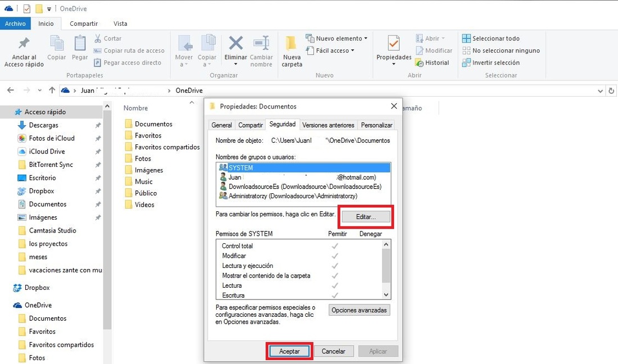Click Seleccionar todo
The height and width of the screenshot is (364, 618).
[x=490, y=38]
